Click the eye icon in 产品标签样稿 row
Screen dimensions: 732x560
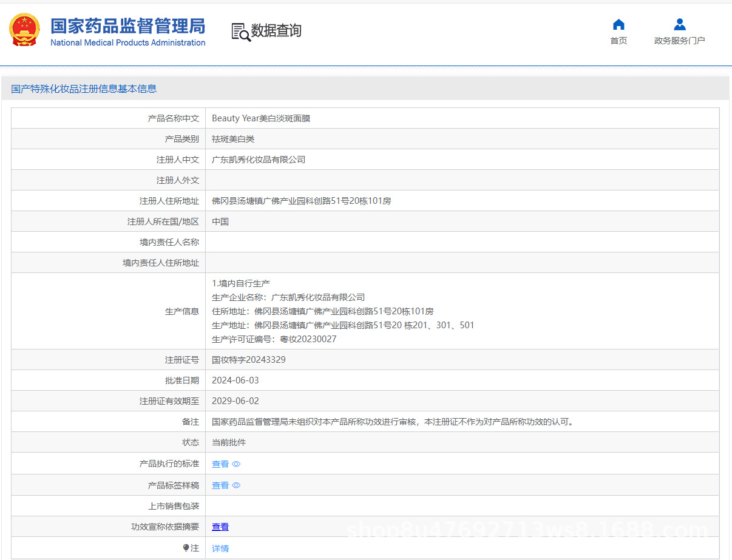coord(236,485)
